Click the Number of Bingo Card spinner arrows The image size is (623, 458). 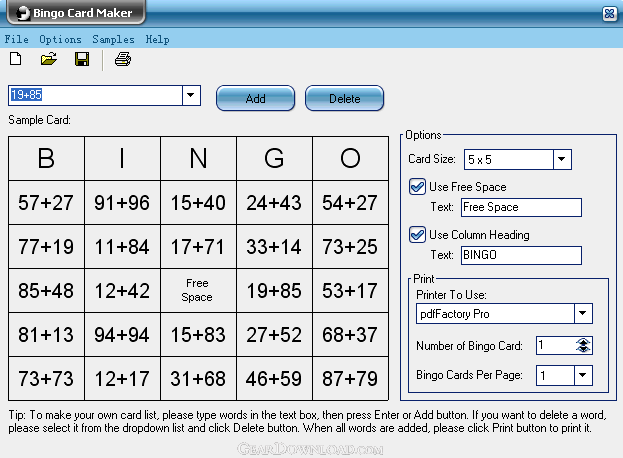point(583,345)
